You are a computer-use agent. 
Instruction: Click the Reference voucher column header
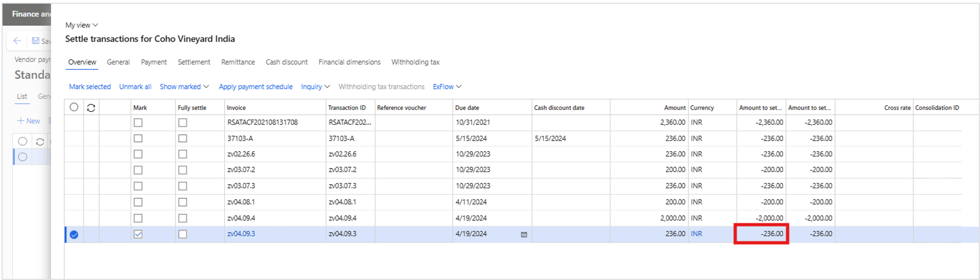tap(401, 108)
